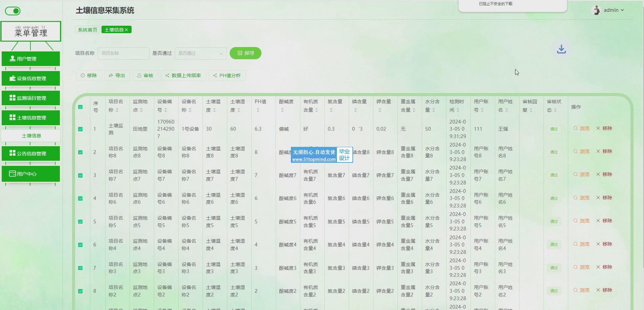Browse row 用户姓名2 record
Viewport: 644px width, 310px height.
coord(581,290)
